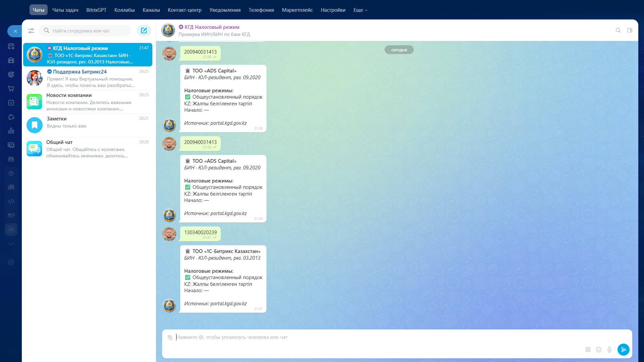Screen dimensions: 644x362
Task: Open the Коллабы tab
Action: click(x=125, y=10)
